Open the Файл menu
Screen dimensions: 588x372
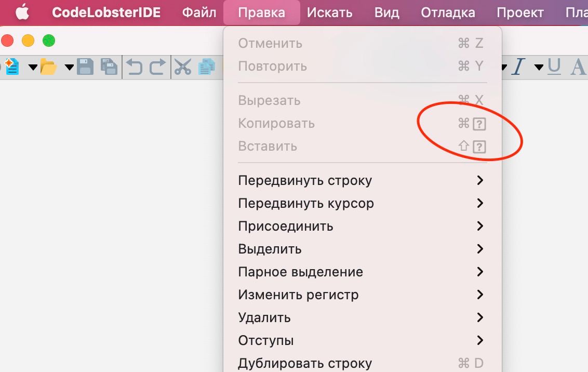199,12
